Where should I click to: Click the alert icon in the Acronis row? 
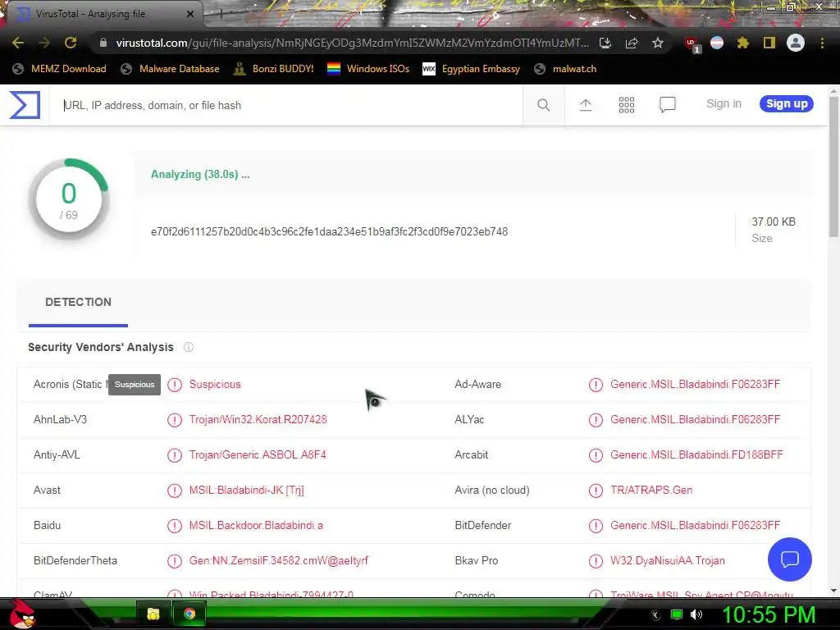(175, 385)
